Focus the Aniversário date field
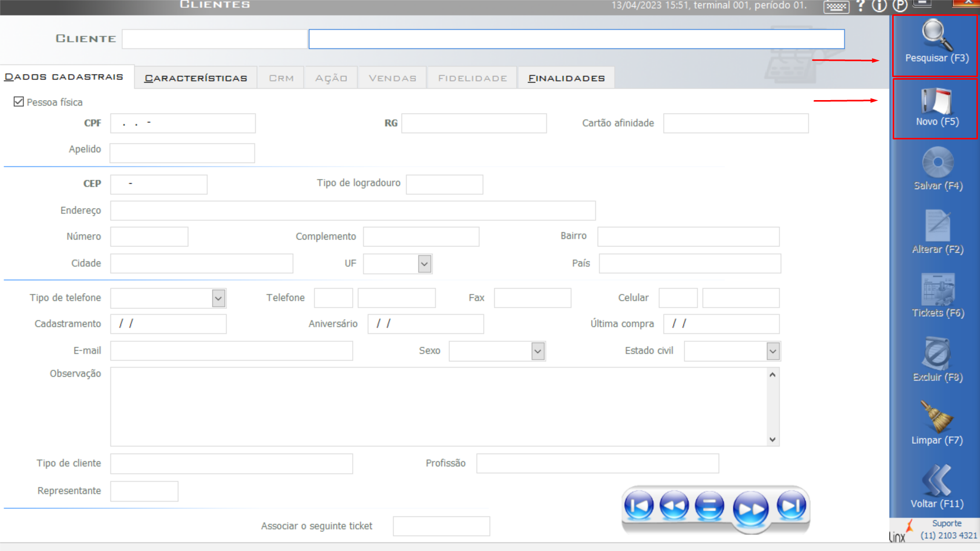This screenshot has height=551, width=980. tap(426, 324)
